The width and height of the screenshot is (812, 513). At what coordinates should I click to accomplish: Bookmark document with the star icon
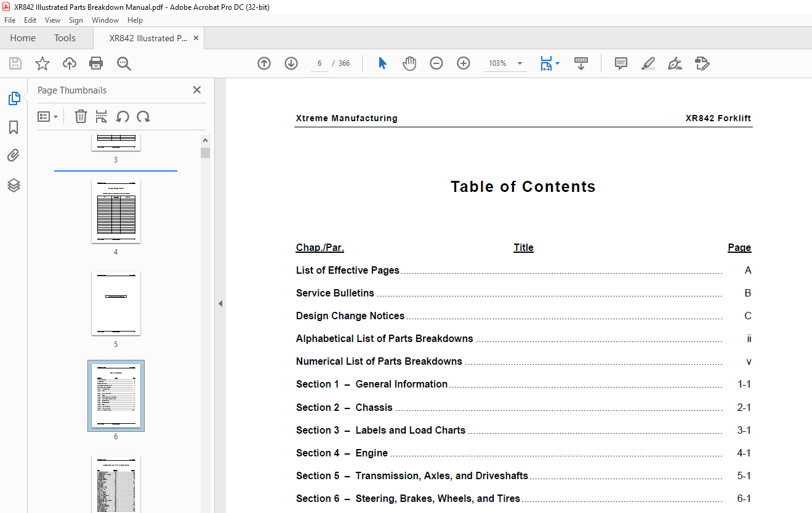[42, 63]
